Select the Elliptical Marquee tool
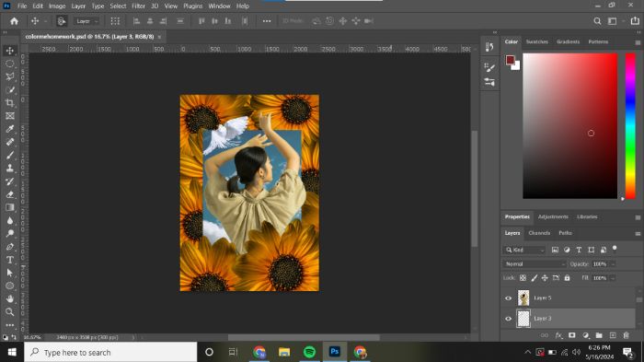 10,64
